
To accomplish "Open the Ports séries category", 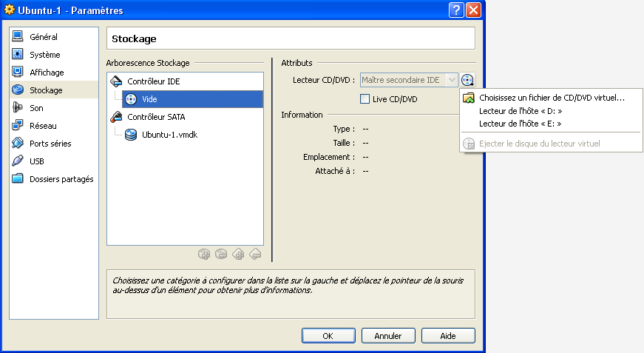I will (x=54, y=144).
